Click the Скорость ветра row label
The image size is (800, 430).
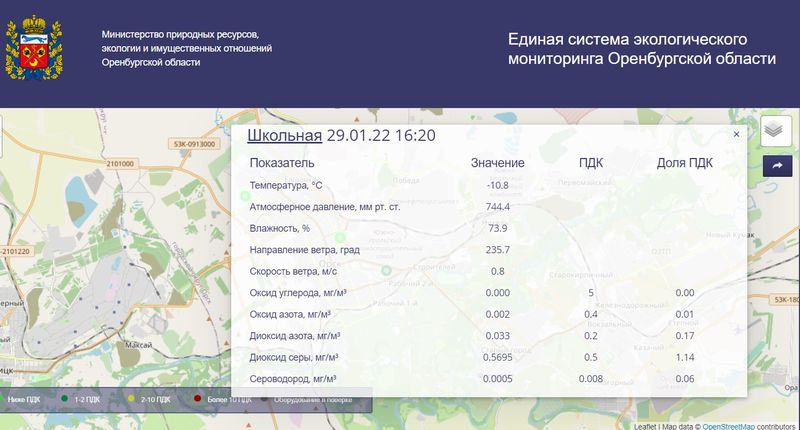tap(293, 271)
